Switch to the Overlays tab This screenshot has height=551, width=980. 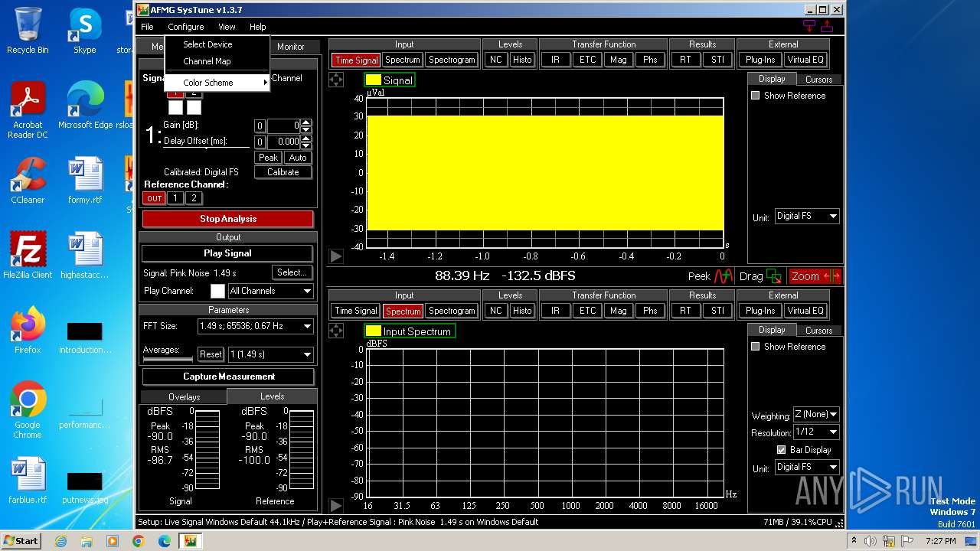184,397
